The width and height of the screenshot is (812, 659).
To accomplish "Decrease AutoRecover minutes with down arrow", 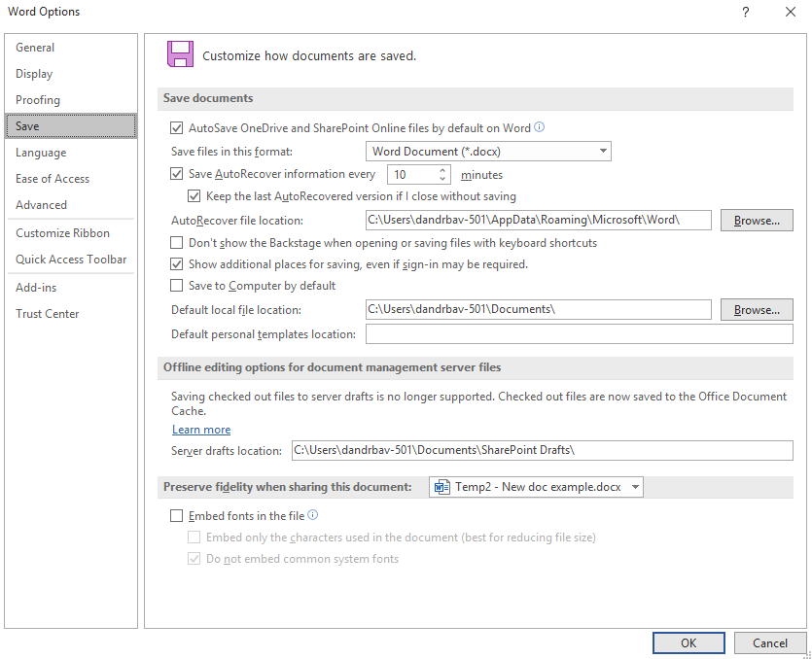I will [x=442, y=179].
